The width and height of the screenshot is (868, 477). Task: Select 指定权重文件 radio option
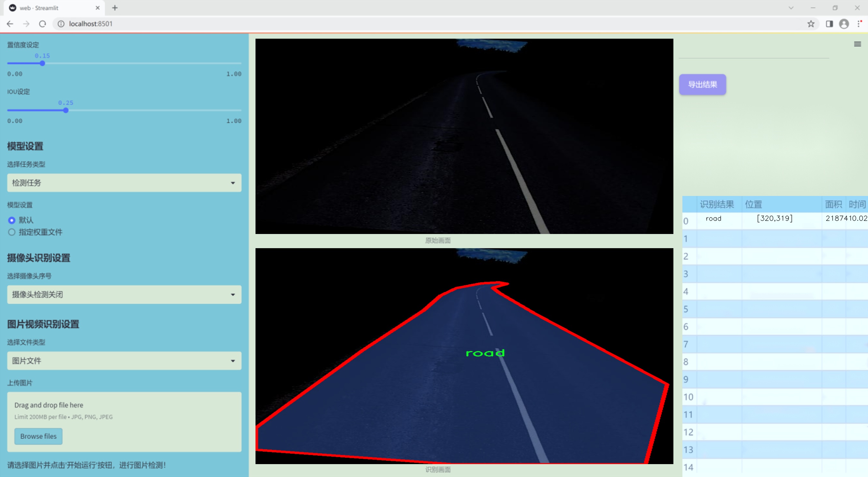(x=12, y=232)
